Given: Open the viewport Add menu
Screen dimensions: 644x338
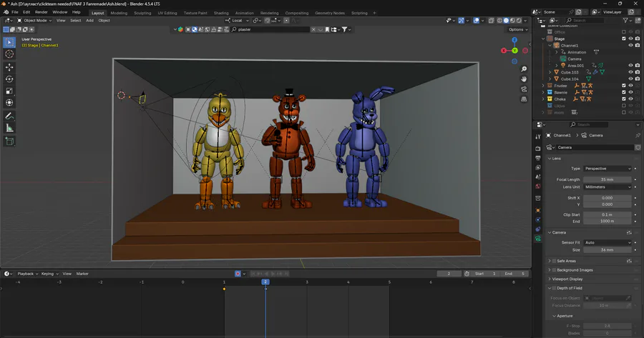Looking at the screenshot, I should tap(89, 21).
